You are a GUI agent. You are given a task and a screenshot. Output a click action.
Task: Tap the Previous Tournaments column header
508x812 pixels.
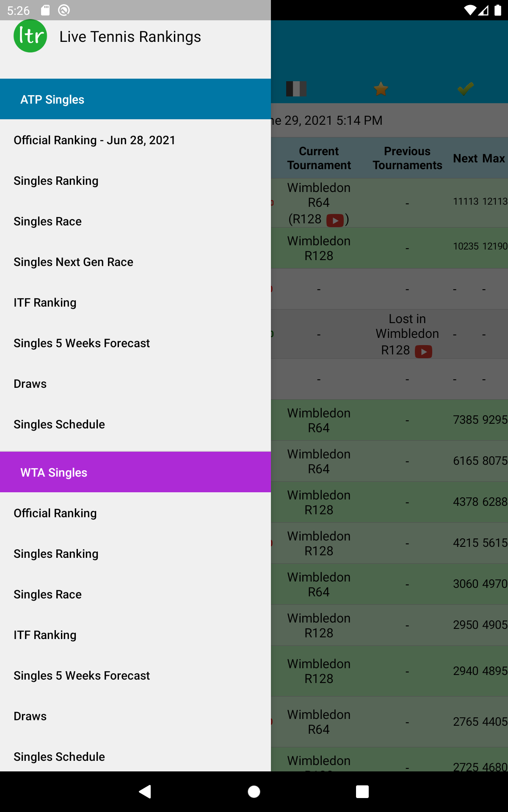[407, 158]
